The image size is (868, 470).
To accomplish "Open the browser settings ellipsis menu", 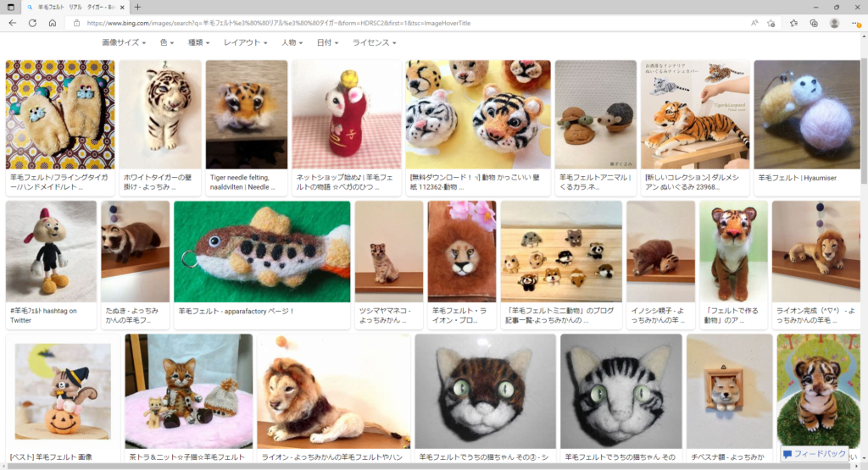I will pyautogui.click(x=854, y=23).
